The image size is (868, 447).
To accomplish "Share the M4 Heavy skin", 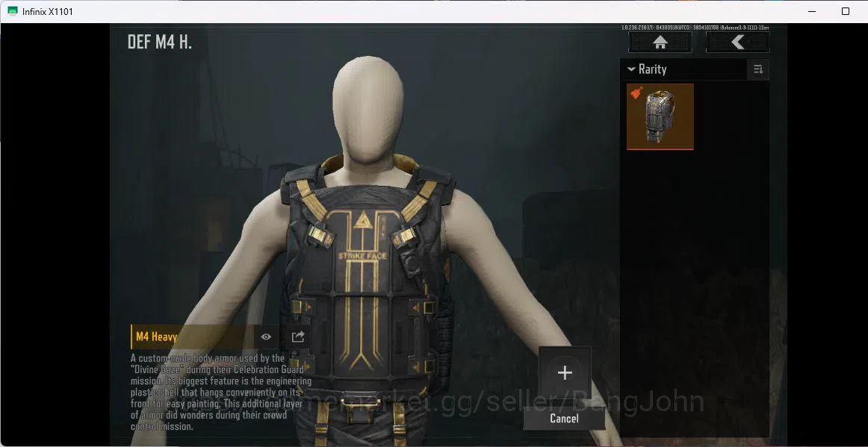I will click(298, 337).
